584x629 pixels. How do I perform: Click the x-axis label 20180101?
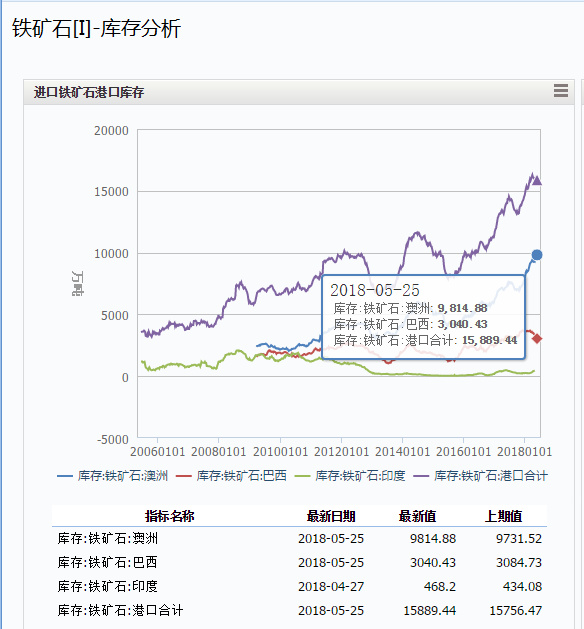click(525, 452)
